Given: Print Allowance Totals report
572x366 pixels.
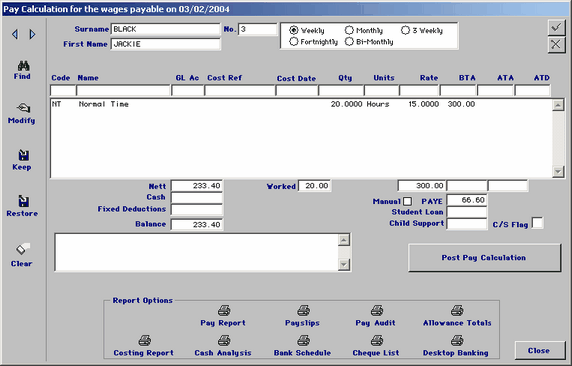Looking at the screenshot, I should (x=457, y=311).
